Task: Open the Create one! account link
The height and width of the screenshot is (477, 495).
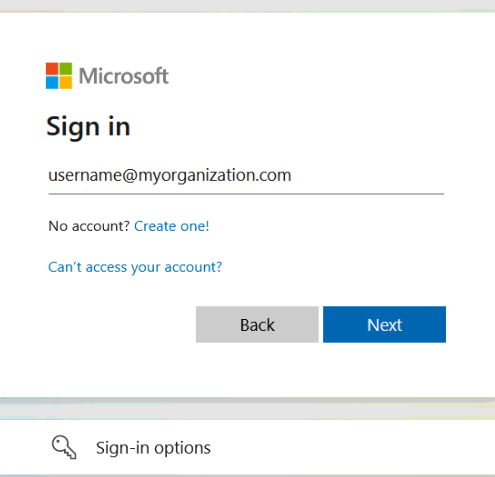Action: click(172, 226)
